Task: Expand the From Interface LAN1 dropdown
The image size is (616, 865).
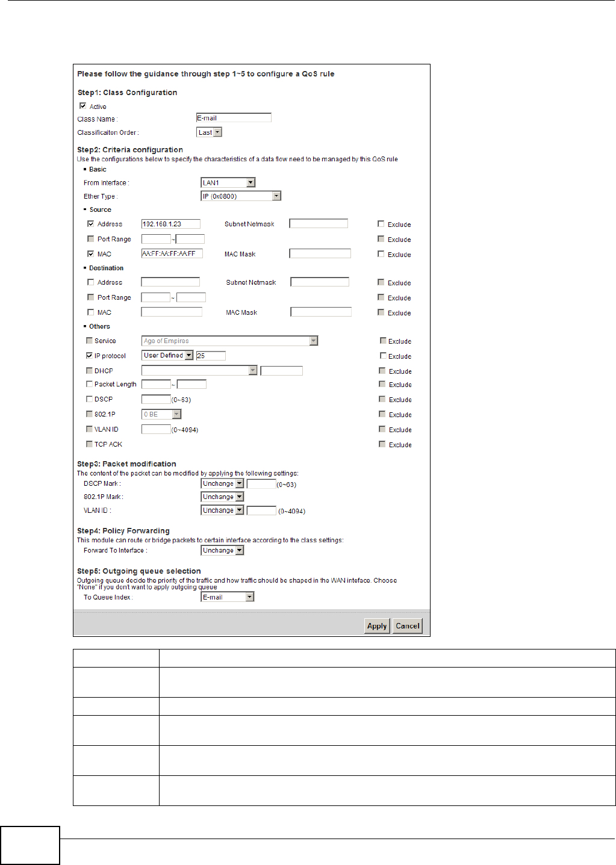Action: (228, 182)
